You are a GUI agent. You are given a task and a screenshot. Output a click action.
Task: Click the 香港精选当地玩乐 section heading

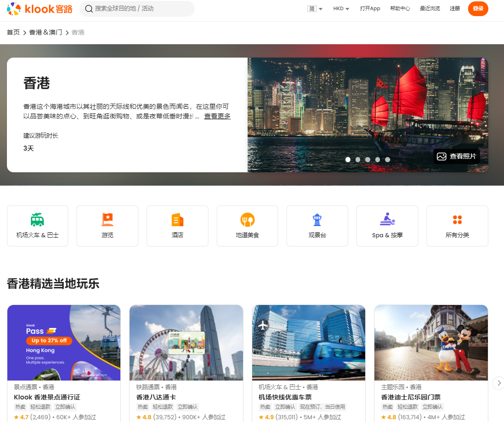(x=53, y=284)
